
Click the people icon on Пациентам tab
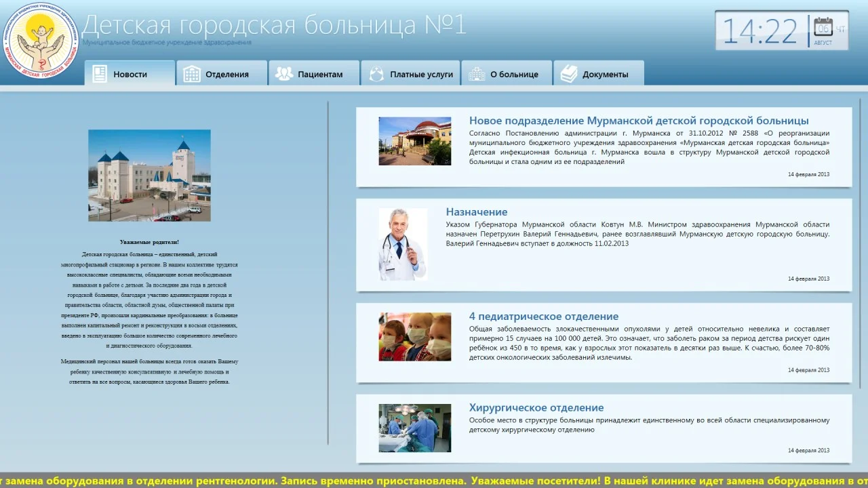pyautogui.click(x=283, y=71)
